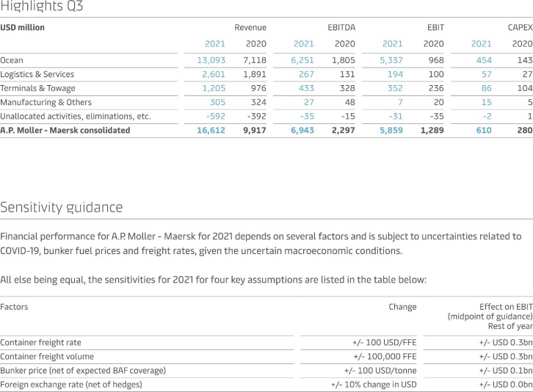Select the Container freight rate factor

40,342
